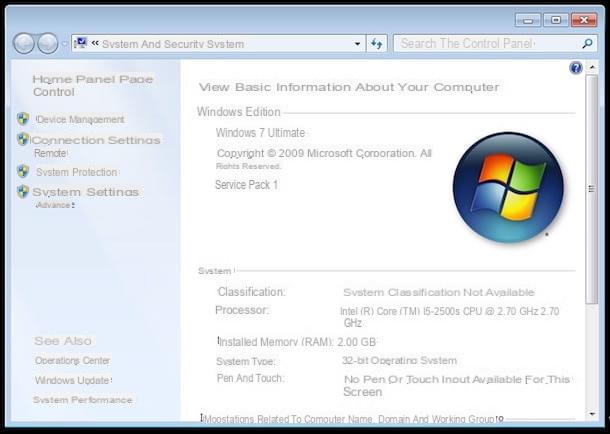Close the System window
610x434 pixels.
click(584, 20)
